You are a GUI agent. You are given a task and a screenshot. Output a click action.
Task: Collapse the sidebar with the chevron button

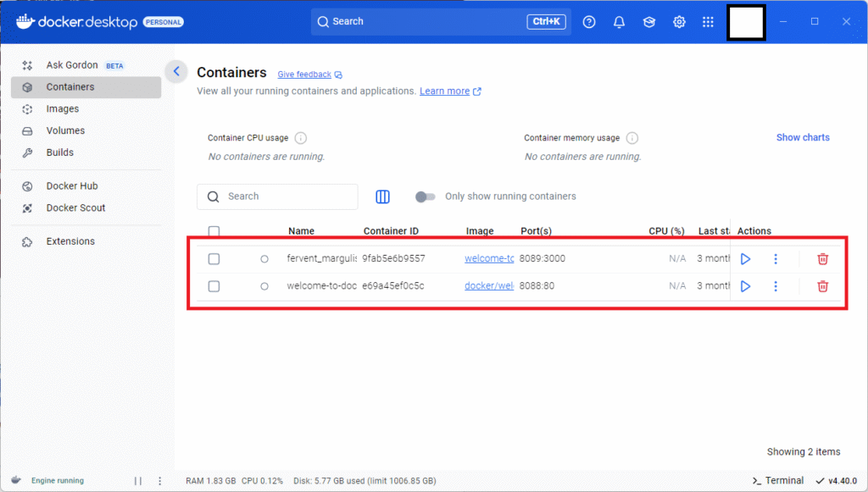[176, 71]
